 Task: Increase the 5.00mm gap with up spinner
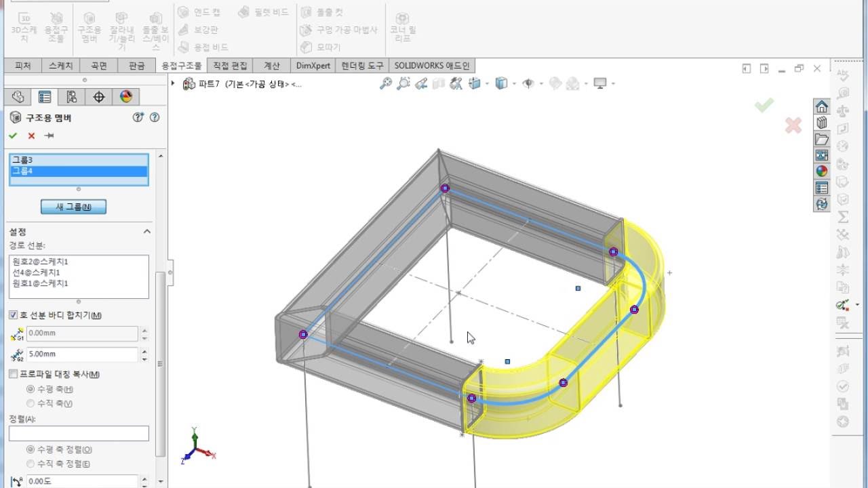tap(144, 351)
